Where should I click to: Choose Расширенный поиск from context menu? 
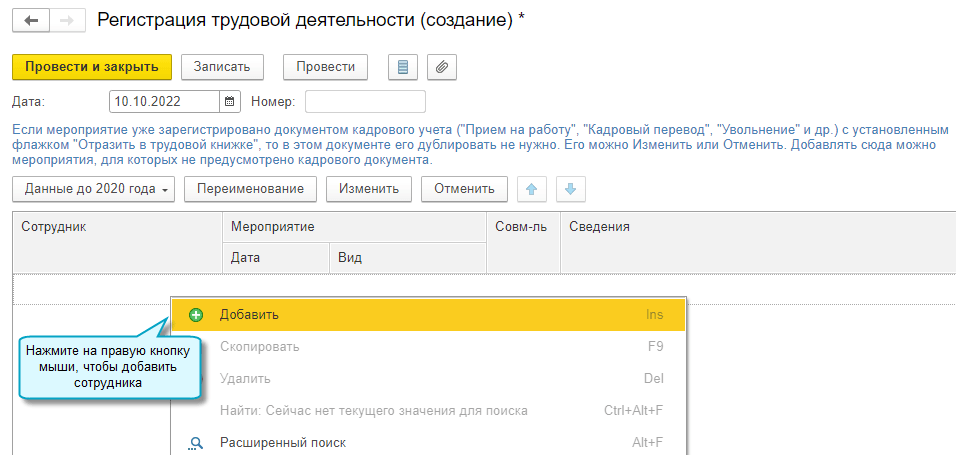tap(283, 443)
